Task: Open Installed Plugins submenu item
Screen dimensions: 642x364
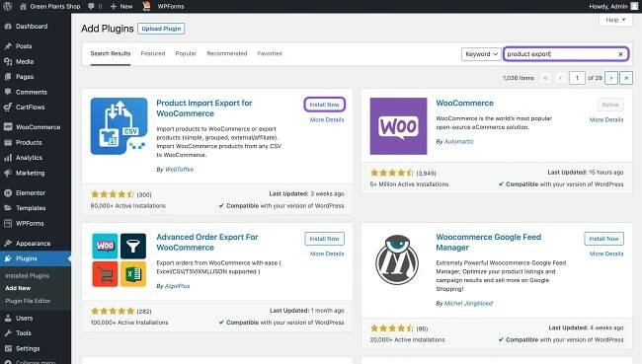Action: [x=28, y=275]
